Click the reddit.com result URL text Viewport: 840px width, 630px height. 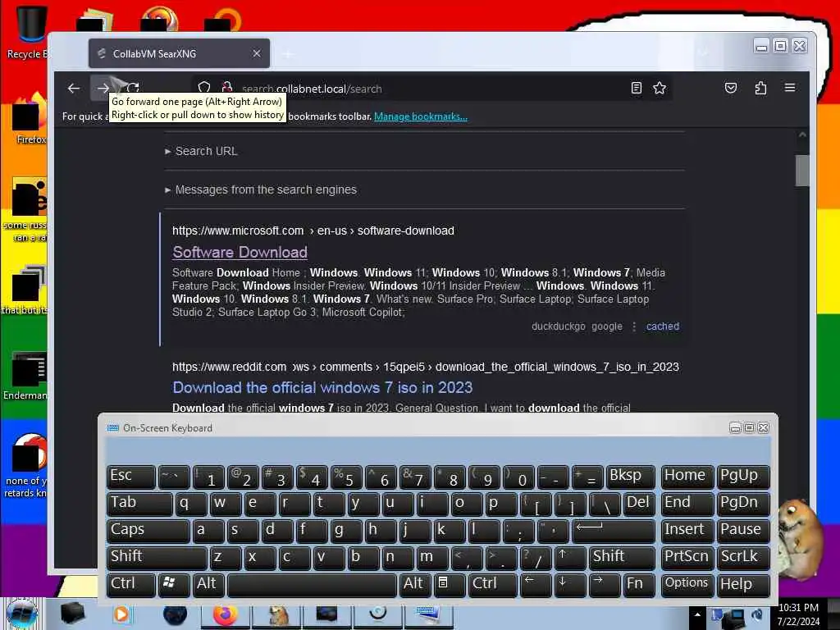pyautogui.click(x=426, y=367)
